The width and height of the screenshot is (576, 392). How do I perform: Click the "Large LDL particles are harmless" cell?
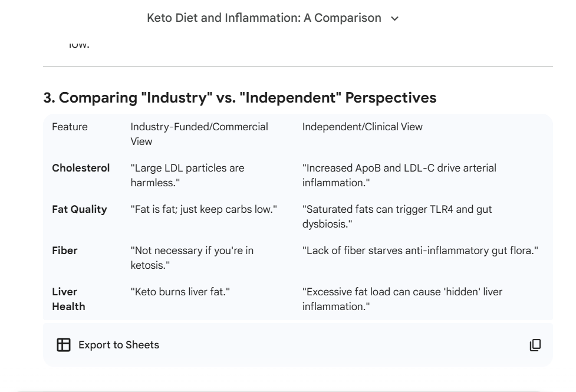[x=187, y=175]
